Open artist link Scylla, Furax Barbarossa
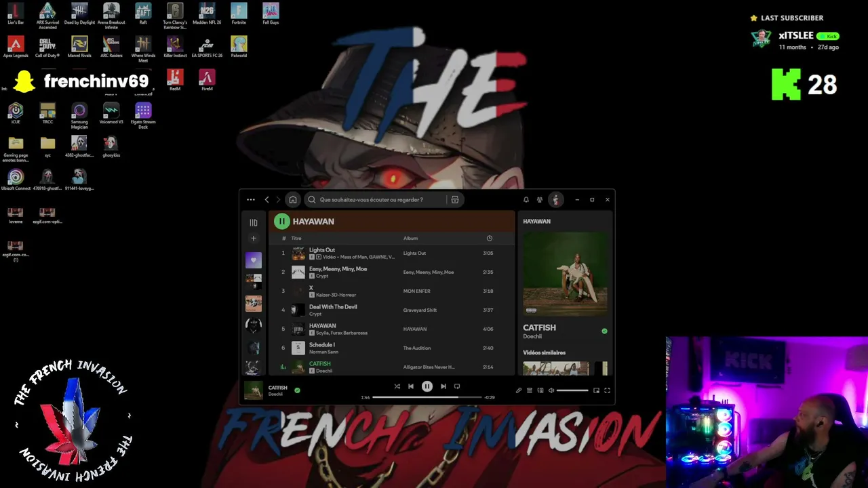868x488 pixels. (x=342, y=333)
